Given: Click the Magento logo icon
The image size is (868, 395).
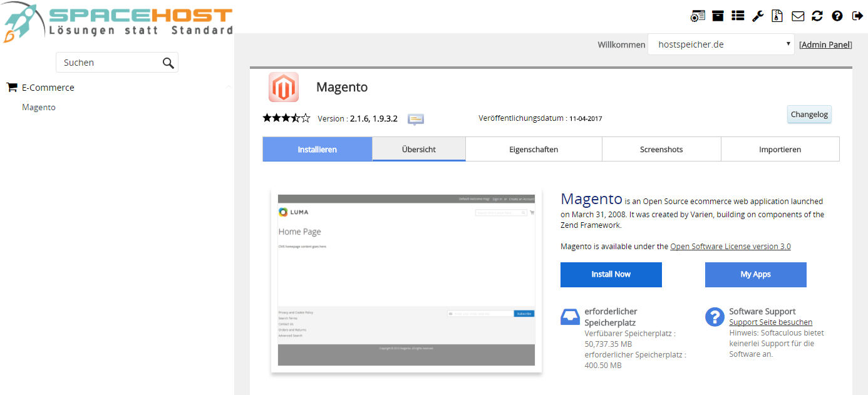Looking at the screenshot, I should (x=284, y=87).
